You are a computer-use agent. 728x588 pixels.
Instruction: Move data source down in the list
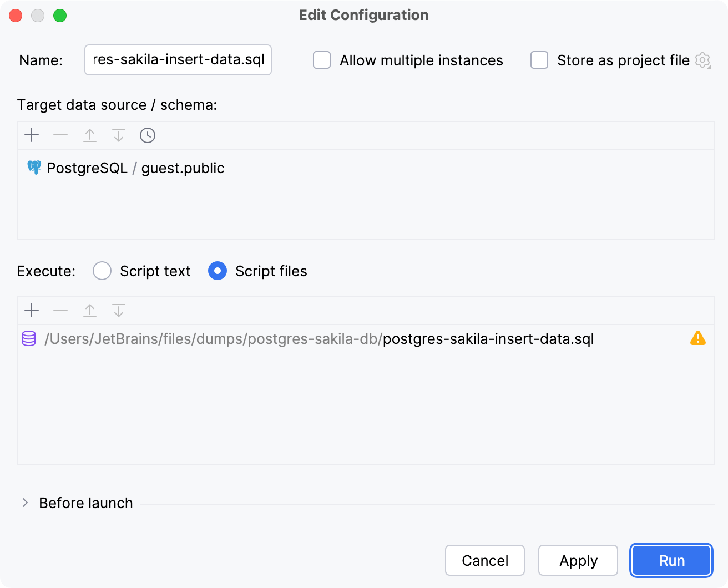(x=118, y=135)
